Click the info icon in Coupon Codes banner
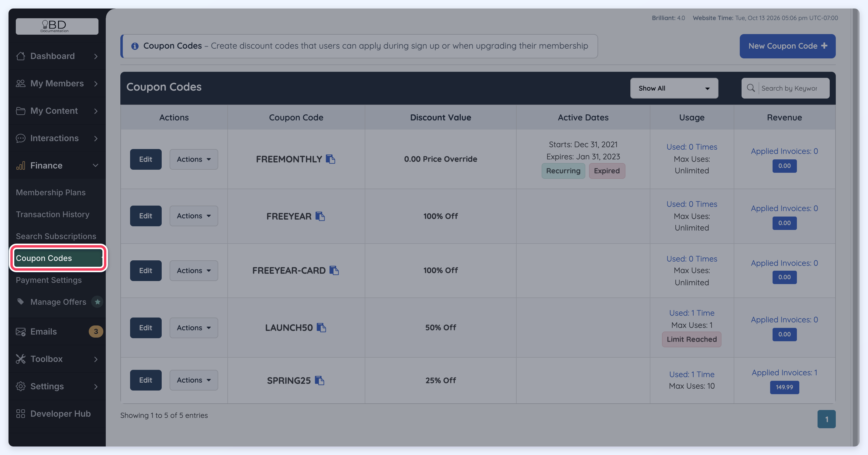The height and width of the screenshot is (455, 868). pyautogui.click(x=135, y=46)
